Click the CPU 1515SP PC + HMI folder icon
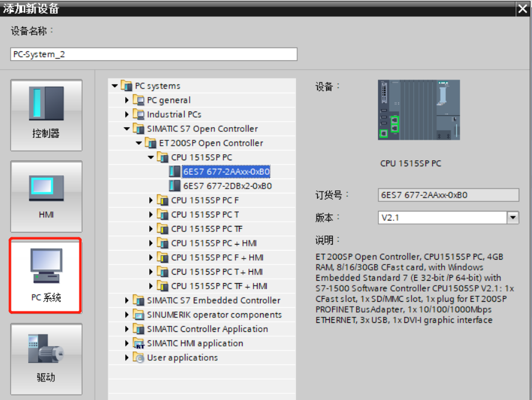Viewport: 532px width, 400px height. click(163, 243)
